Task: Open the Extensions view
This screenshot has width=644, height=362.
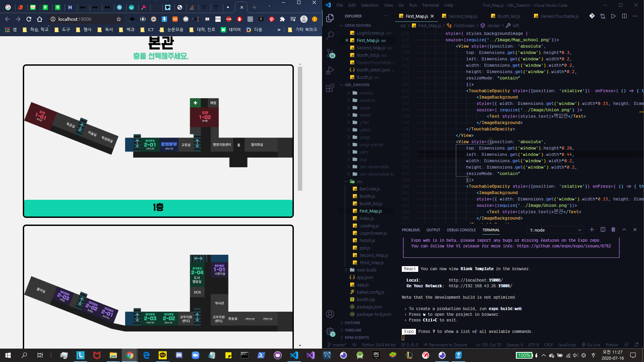Action: click(330, 88)
